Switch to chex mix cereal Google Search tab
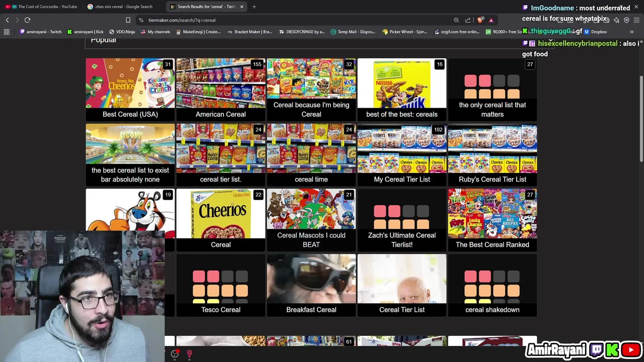 (124, 7)
